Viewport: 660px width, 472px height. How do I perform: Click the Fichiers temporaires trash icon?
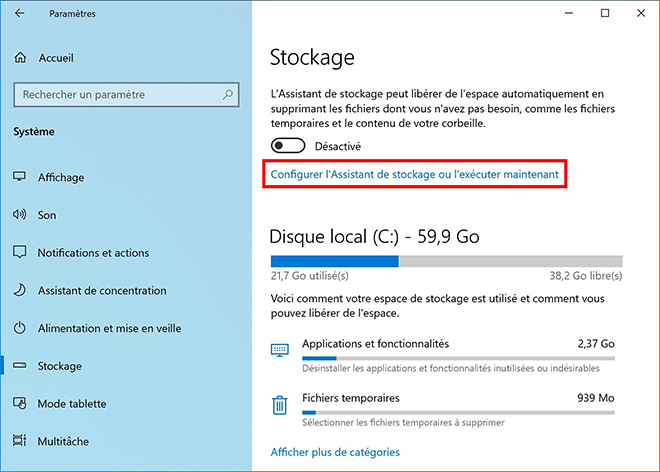[x=280, y=404]
